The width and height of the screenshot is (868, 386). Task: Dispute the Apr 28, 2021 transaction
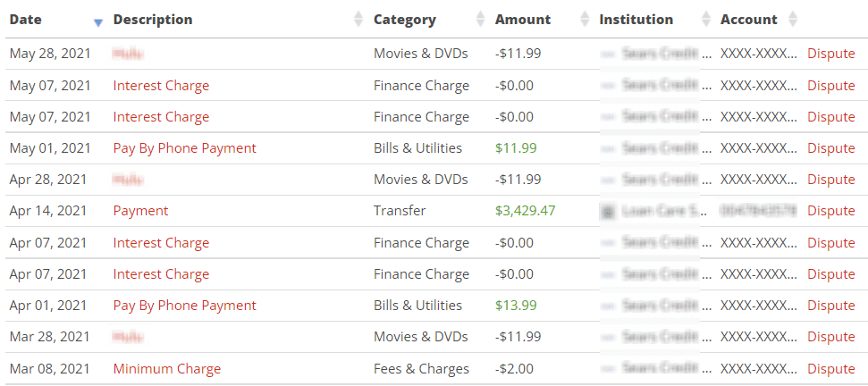pyautogui.click(x=830, y=180)
